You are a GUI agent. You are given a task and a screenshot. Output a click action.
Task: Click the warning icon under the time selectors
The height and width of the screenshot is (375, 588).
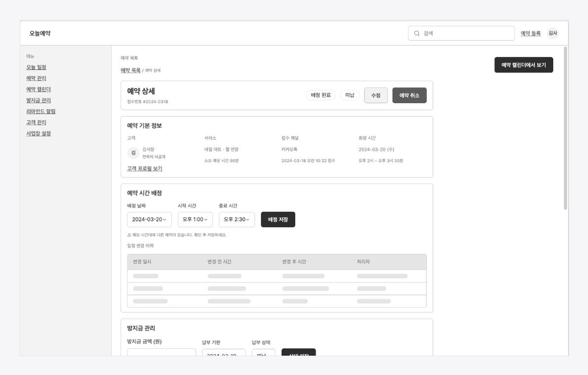pos(129,235)
